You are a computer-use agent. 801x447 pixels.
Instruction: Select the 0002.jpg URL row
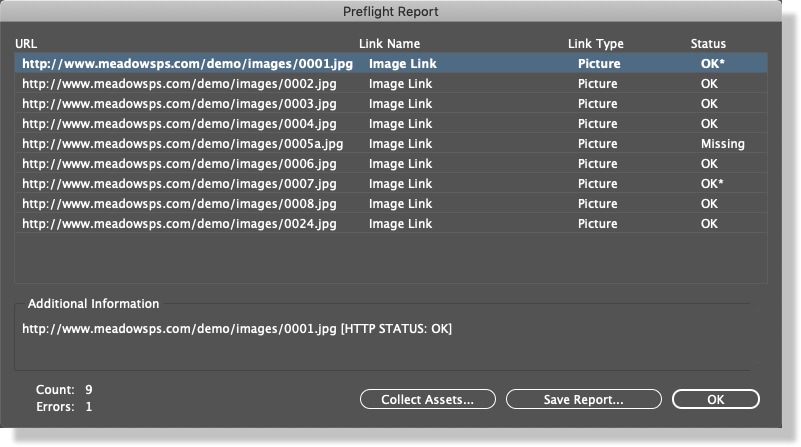(x=180, y=84)
